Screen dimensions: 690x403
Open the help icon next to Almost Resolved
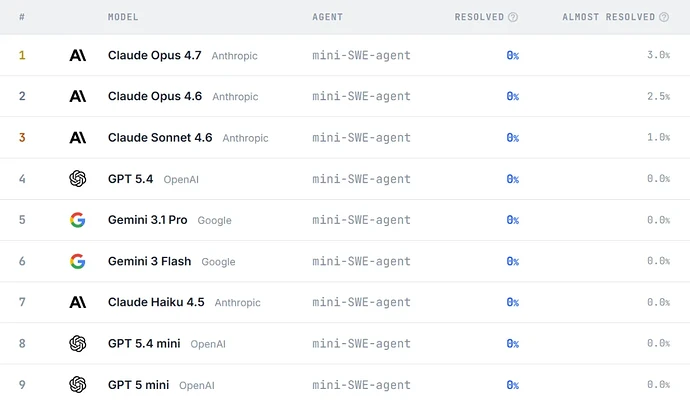pyautogui.click(x=664, y=17)
